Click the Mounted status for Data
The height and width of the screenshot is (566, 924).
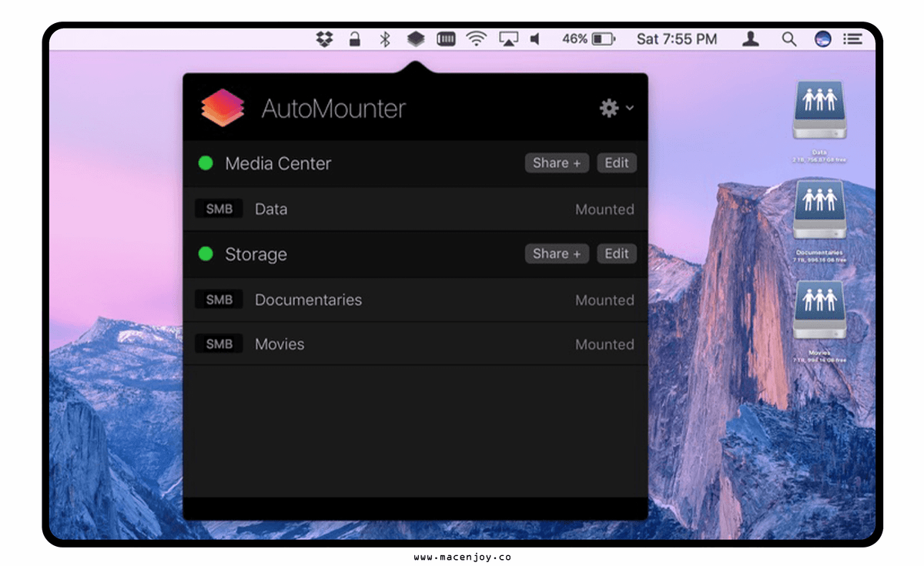(x=604, y=209)
